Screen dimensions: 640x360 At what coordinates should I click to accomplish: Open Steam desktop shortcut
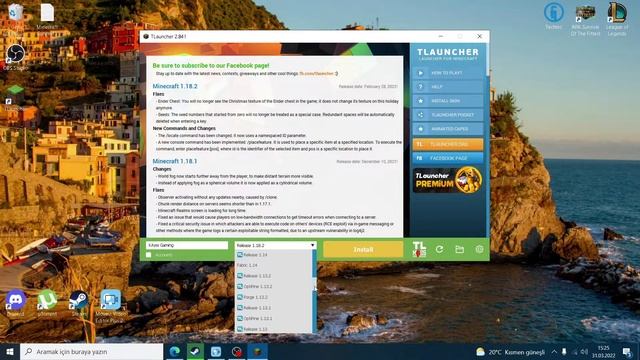pyautogui.click(x=79, y=303)
